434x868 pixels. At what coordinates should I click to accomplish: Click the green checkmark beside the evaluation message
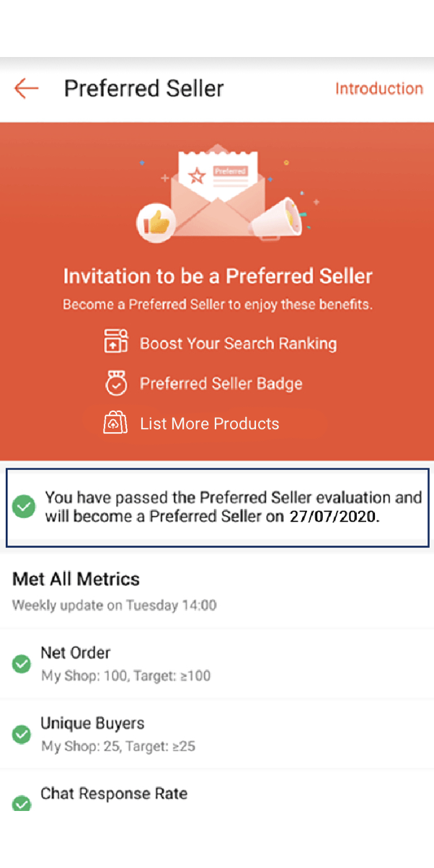[24, 507]
